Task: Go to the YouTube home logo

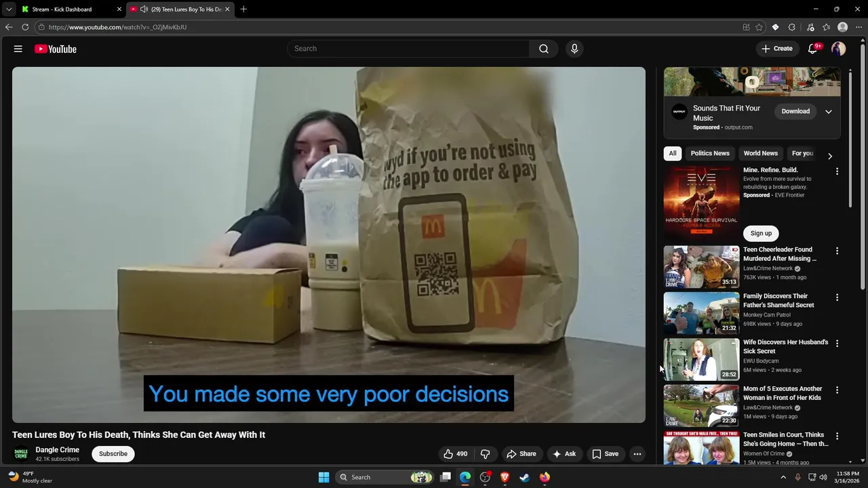Action: [56, 49]
